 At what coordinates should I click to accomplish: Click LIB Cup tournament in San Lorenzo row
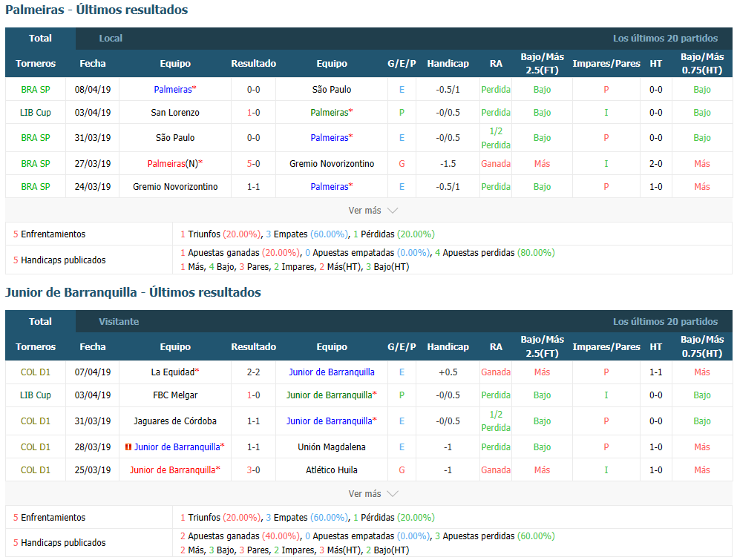[x=35, y=113]
